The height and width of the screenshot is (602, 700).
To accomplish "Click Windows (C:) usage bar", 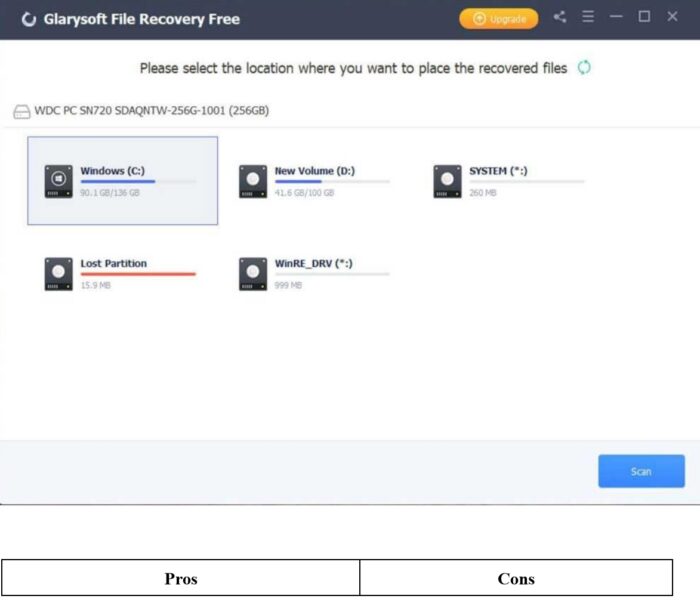I will pos(138,182).
